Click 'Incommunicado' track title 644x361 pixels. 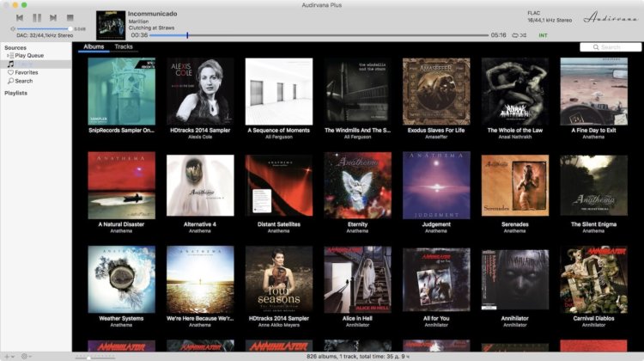(x=152, y=14)
